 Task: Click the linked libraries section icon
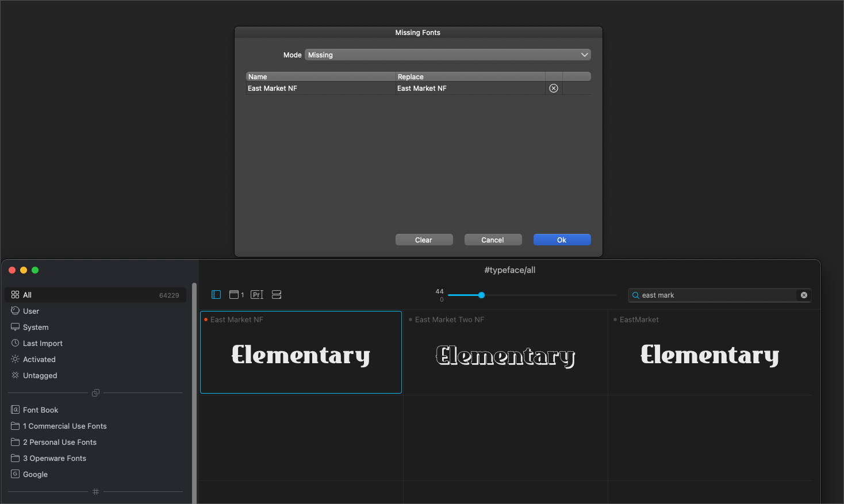pyautogui.click(x=96, y=393)
